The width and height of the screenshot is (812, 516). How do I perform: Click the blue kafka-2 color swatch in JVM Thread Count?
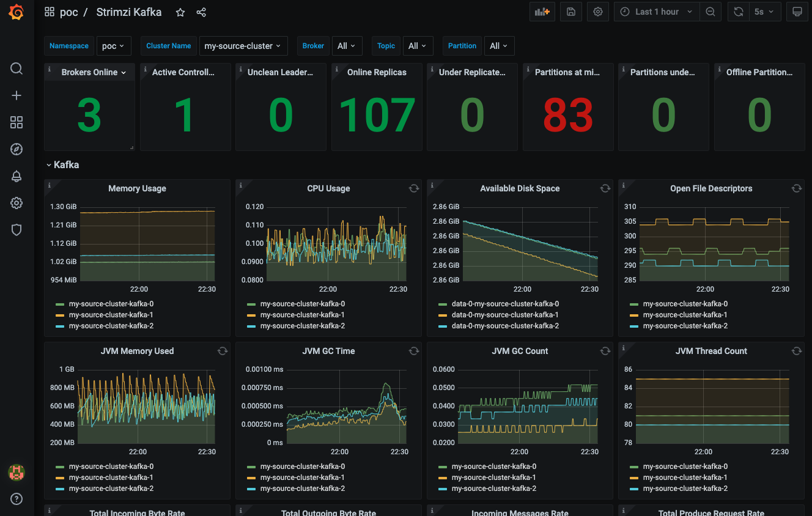[634, 488]
